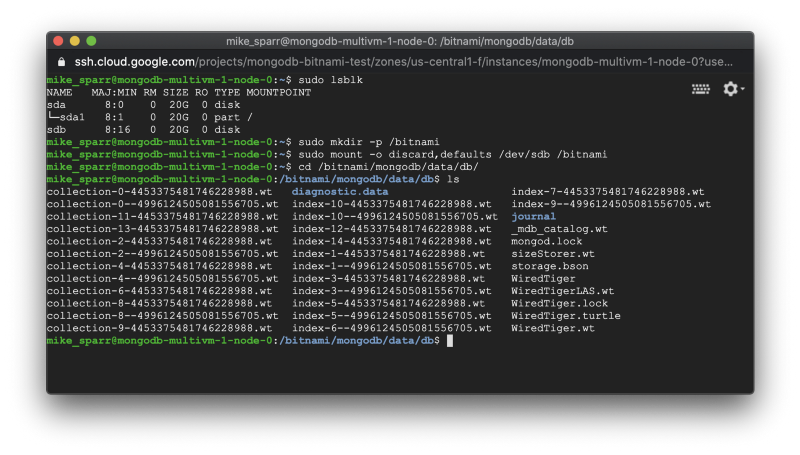Open the settings gear menu
The height and width of the screenshot is (455, 800).
click(730, 89)
